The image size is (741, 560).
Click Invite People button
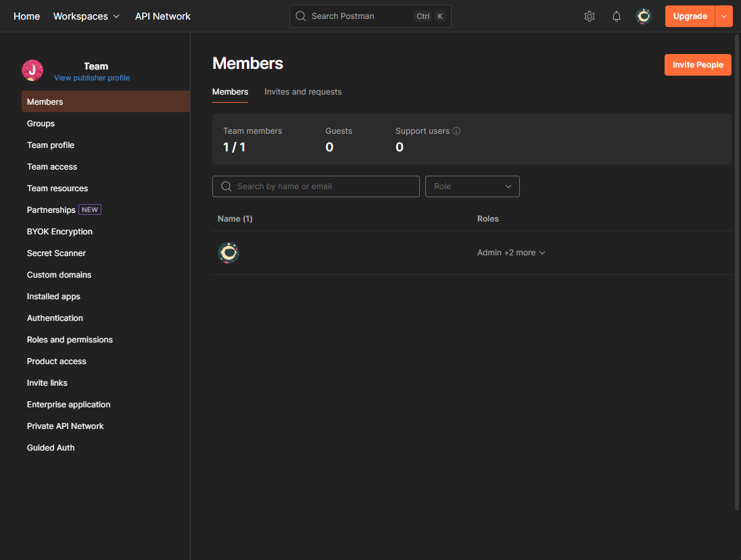(x=698, y=65)
